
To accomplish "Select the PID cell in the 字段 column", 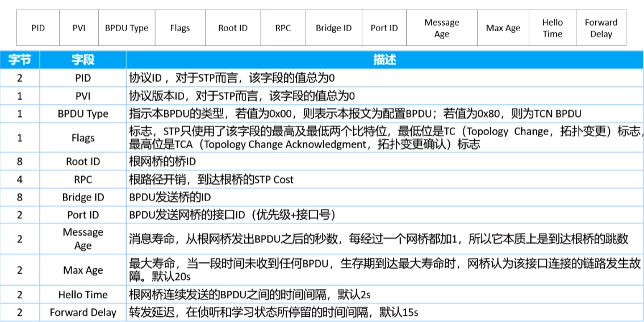I will (x=83, y=78).
